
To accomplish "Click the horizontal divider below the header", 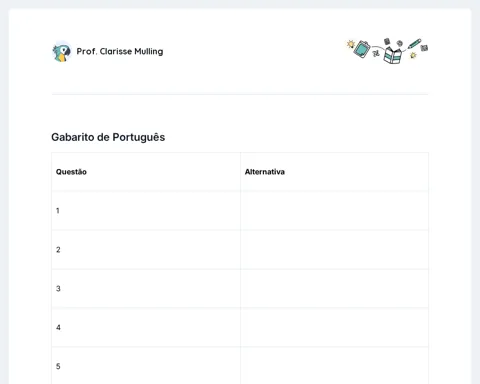I will 240,94.
